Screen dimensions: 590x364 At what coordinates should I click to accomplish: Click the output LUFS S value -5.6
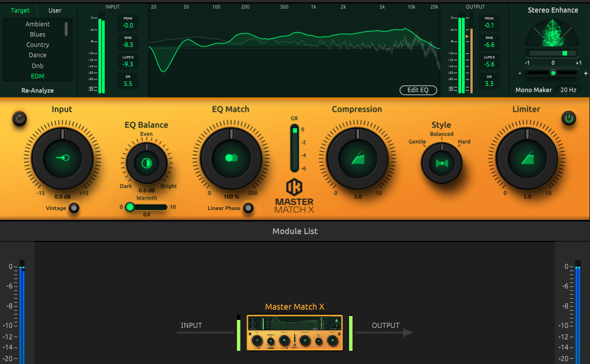(489, 64)
